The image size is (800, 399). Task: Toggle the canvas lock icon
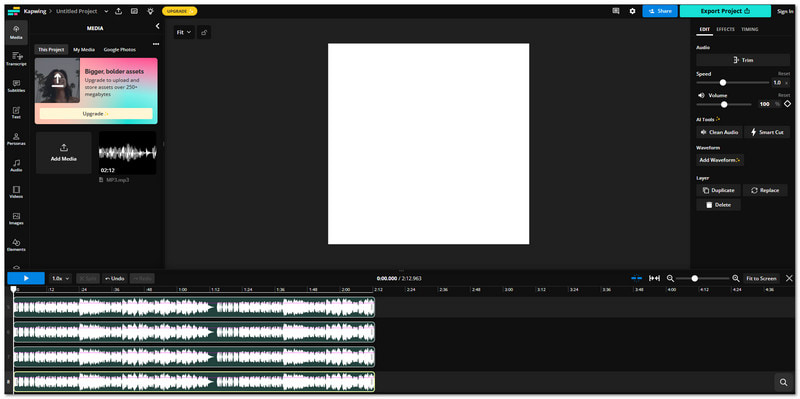[x=204, y=32]
